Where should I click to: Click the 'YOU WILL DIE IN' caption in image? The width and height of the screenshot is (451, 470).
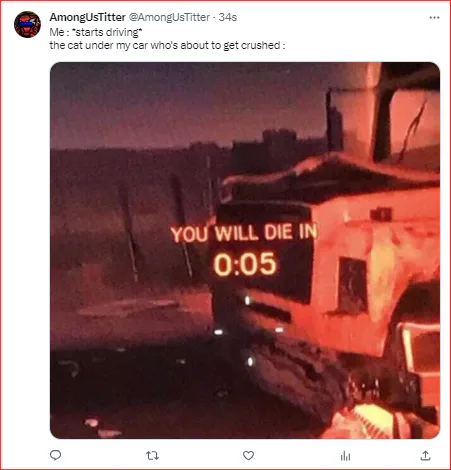243,233
